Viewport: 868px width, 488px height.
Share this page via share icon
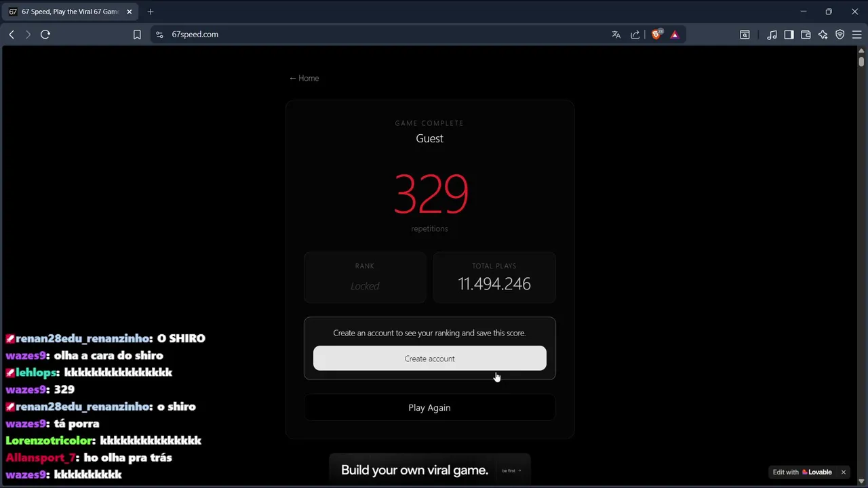coord(635,35)
